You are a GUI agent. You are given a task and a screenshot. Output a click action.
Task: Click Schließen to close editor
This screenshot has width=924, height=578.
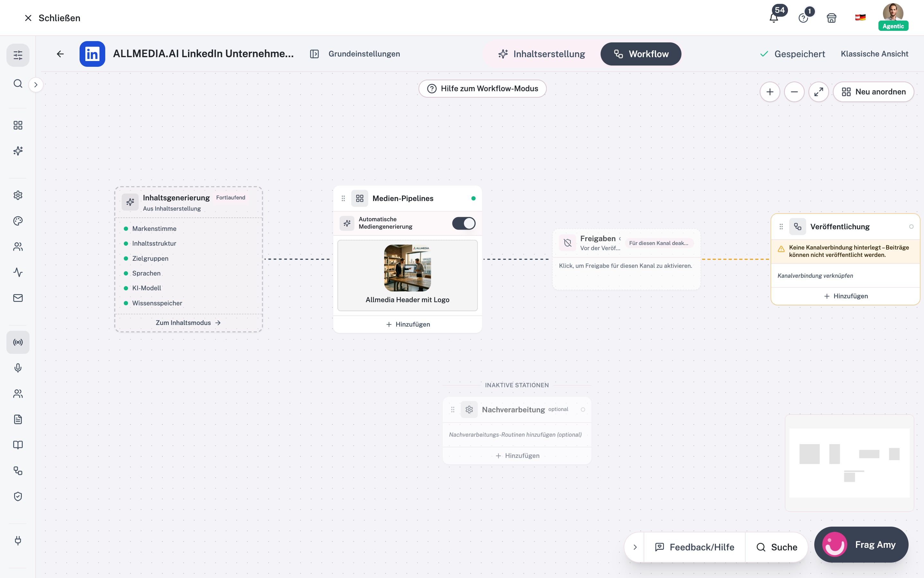pyautogui.click(x=52, y=18)
